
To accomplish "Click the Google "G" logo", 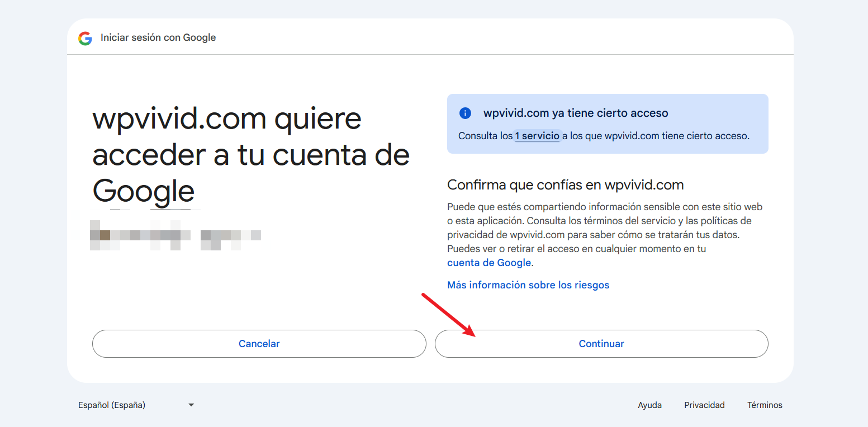I will (85, 38).
